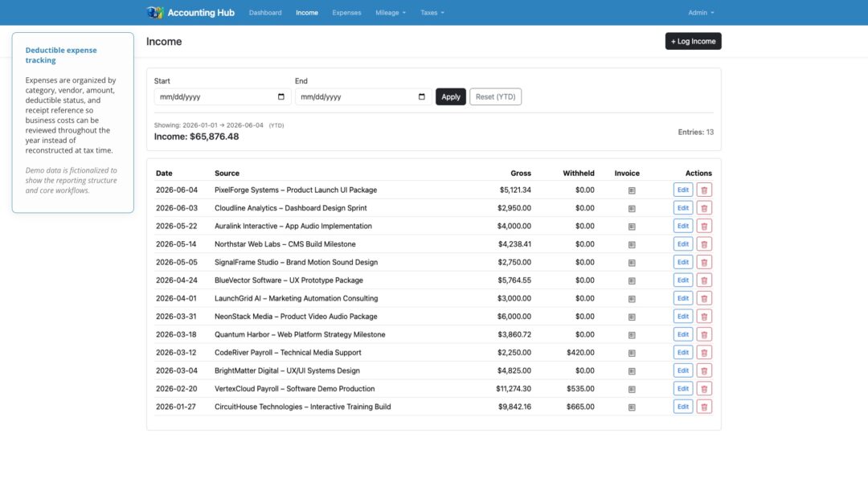
Task: Open End date calendar picker icon
Action: click(422, 96)
